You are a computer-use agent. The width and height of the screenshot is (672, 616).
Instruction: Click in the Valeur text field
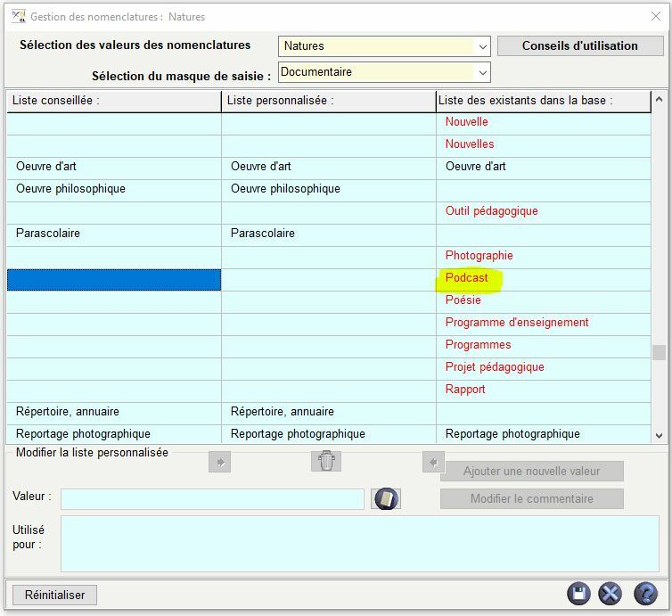[212, 498]
